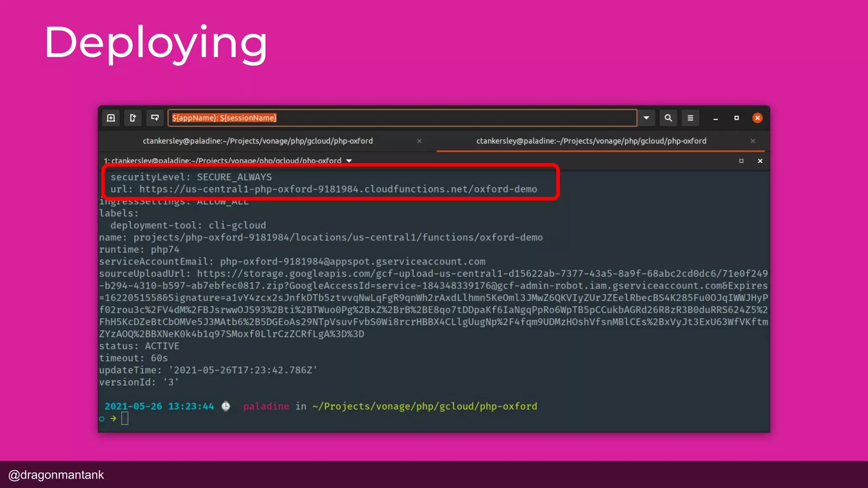Add a terminal to the right
Viewport: 868px width, 488px height.
pyautogui.click(x=133, y=118)
